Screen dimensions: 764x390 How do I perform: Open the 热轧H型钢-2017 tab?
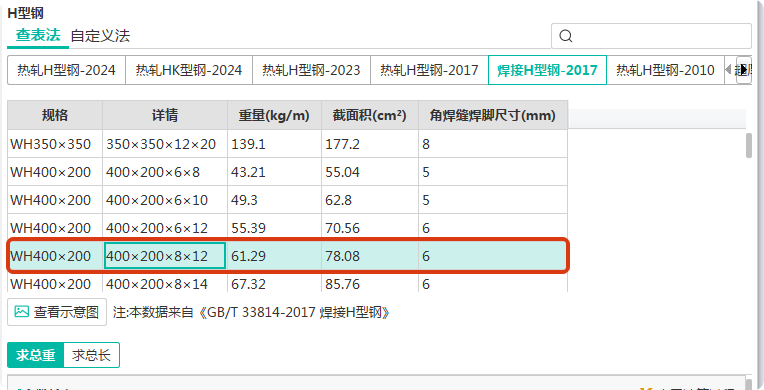pos(429,70)
